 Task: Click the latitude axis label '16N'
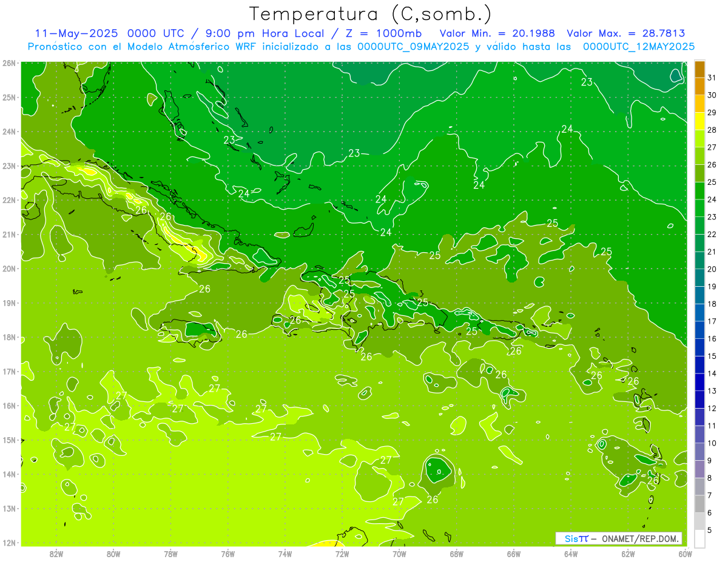tap(9, 406)
